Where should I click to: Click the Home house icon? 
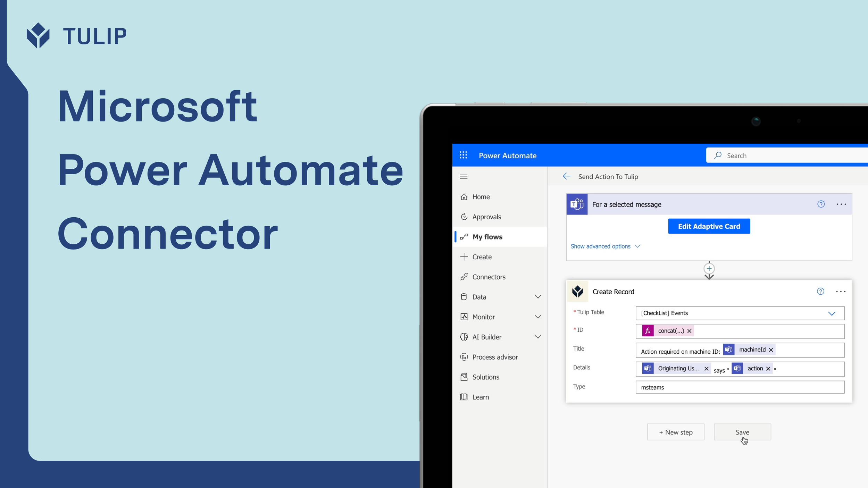click(x=464, y=197)
